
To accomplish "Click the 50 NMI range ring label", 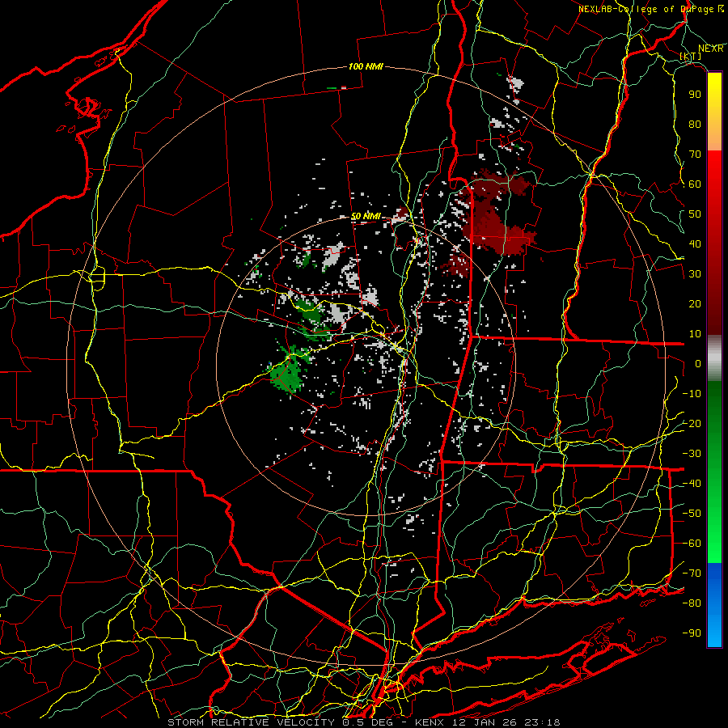I will 366,216.
